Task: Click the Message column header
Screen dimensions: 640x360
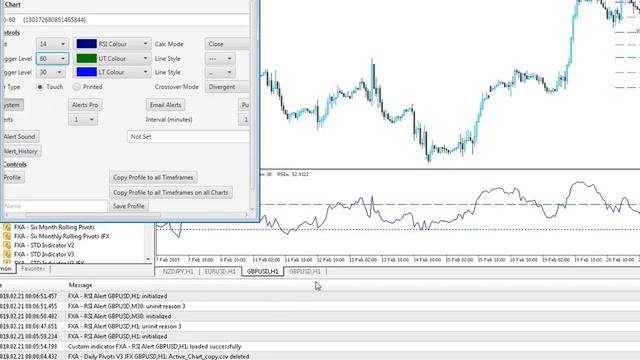Action: pyautogui.click(x=80, y=285)
